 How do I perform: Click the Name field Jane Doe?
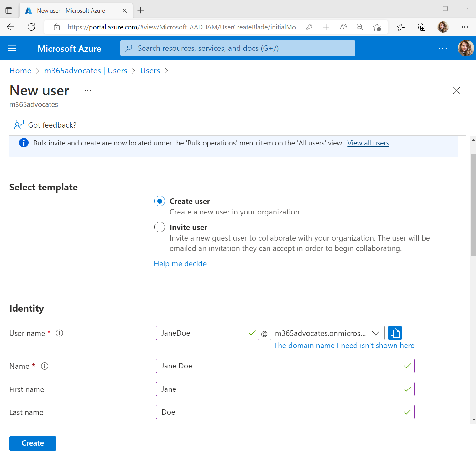pyautogui.click(x=285, y=366)
